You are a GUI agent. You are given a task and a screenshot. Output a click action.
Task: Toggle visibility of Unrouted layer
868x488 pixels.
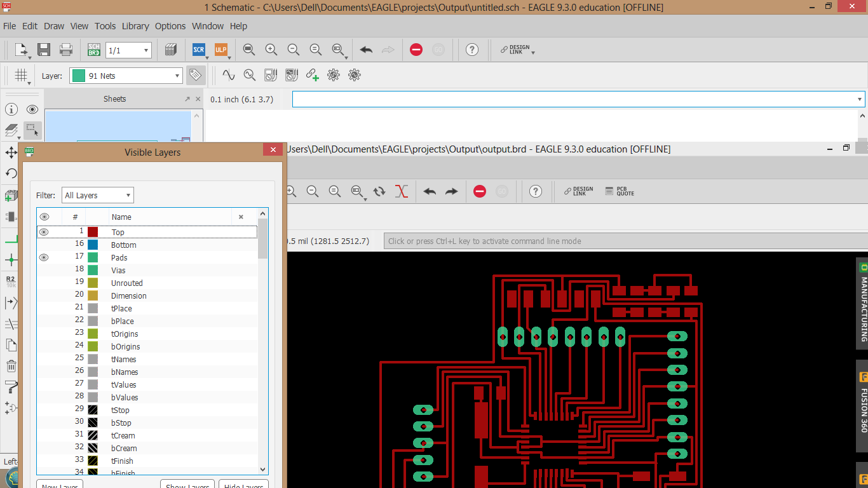tap(44, 283)
